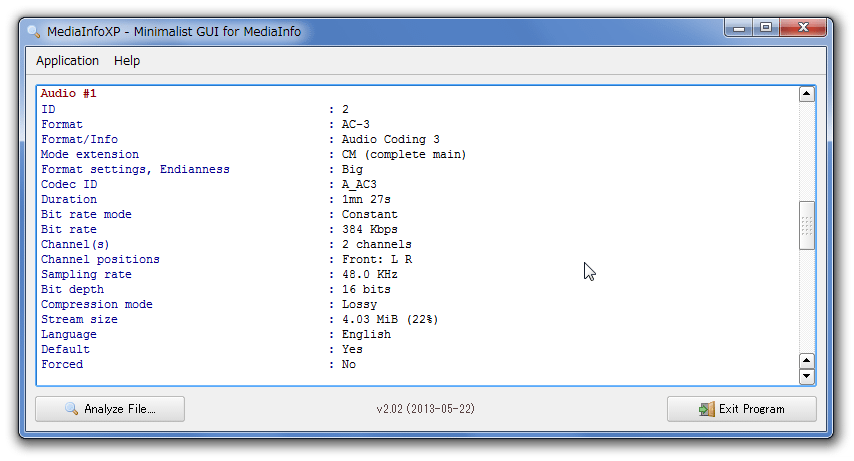Click the 'Forced' label

click(x=62, y=364)
